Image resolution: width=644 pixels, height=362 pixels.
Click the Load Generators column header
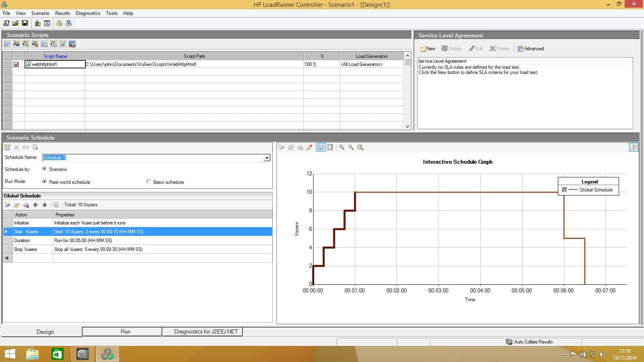(372, 56)
